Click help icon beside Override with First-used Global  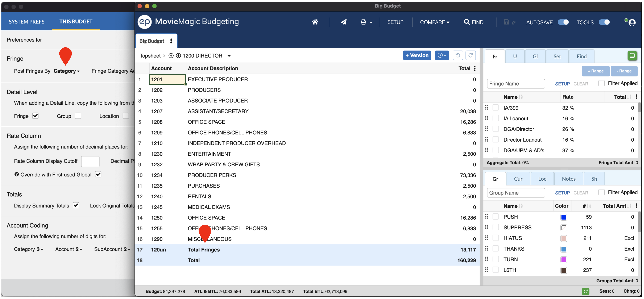click(16, 175)
